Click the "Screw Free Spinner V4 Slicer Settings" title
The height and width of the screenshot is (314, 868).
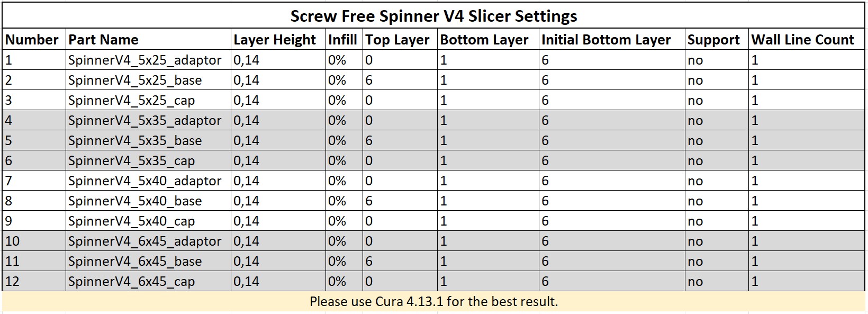pyautogui.click(x=433, y=16)
